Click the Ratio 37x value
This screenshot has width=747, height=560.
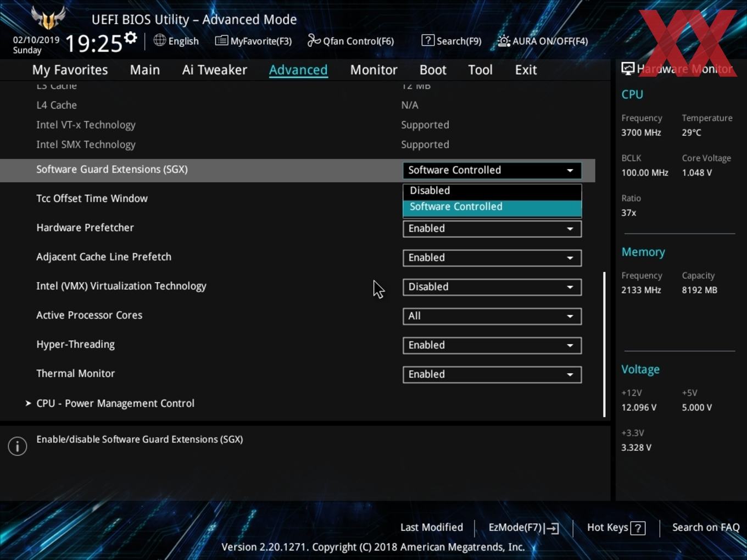[x=629, y=212]
